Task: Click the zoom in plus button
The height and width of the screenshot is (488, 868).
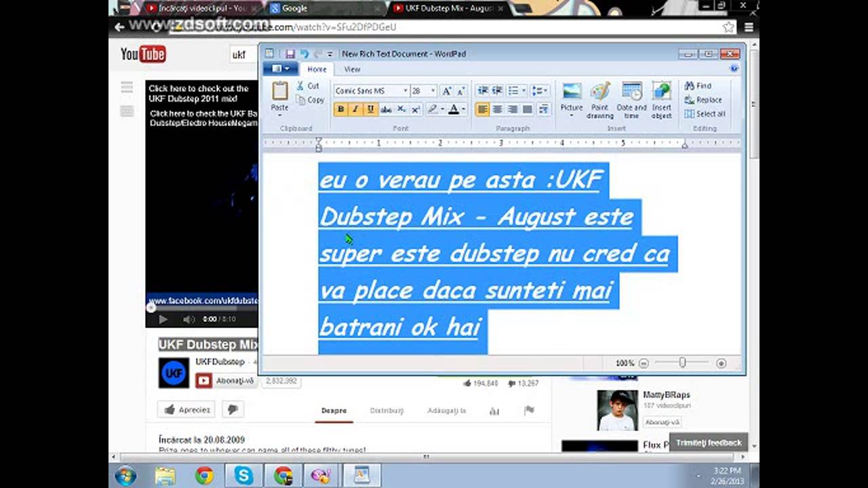Action: pyautogui.click(x=721, y=363)
